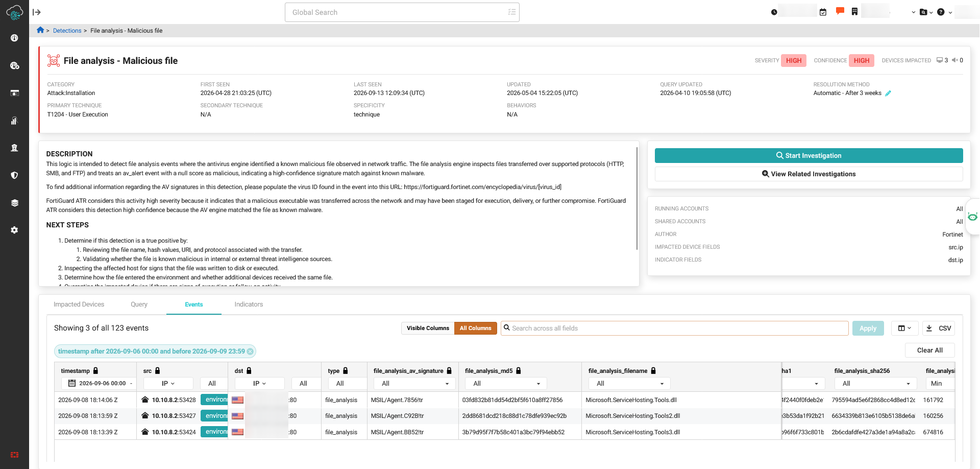Select the Events tab

click(194, 304)
